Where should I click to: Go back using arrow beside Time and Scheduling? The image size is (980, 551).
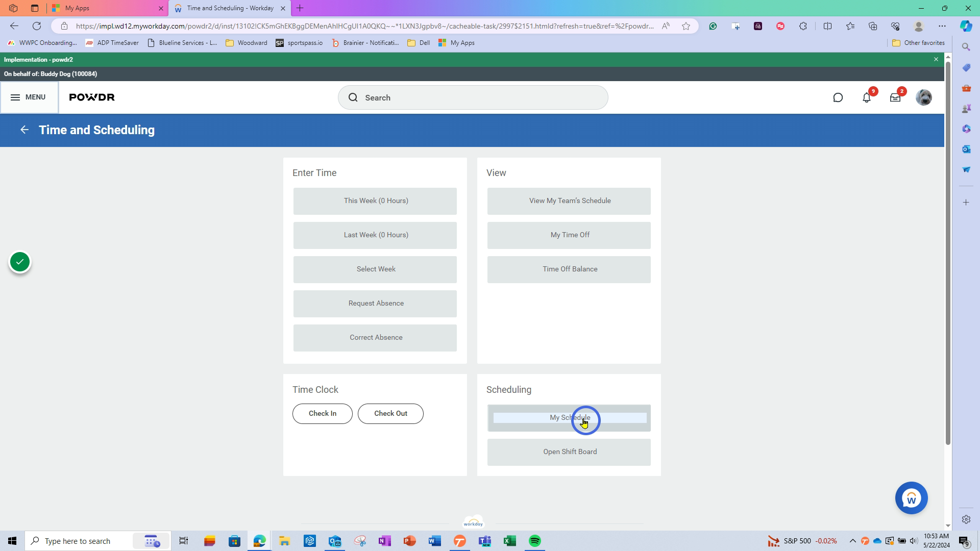[x=24, y=130]
